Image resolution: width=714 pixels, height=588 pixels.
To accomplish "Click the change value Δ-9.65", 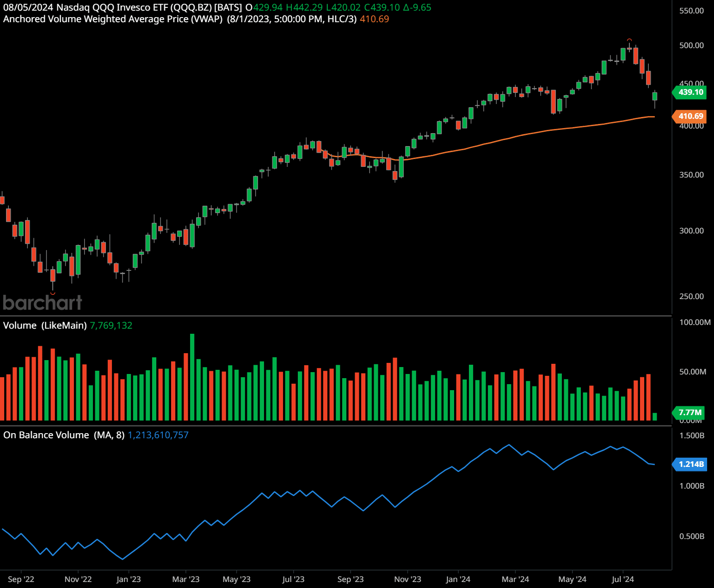I will point(417,7).
